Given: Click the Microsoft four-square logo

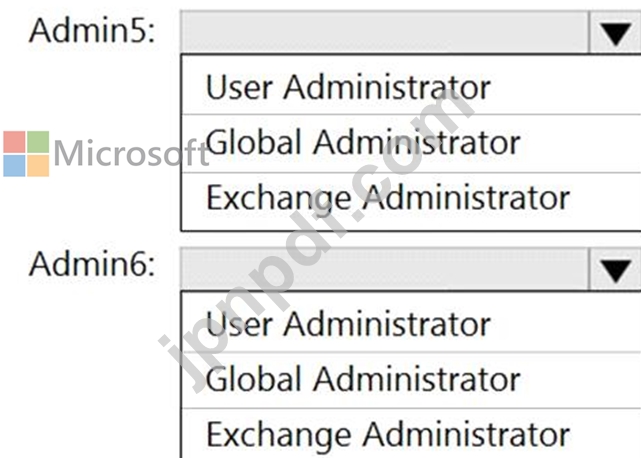Looking at the screenshot, I should [x=26, y=154].
